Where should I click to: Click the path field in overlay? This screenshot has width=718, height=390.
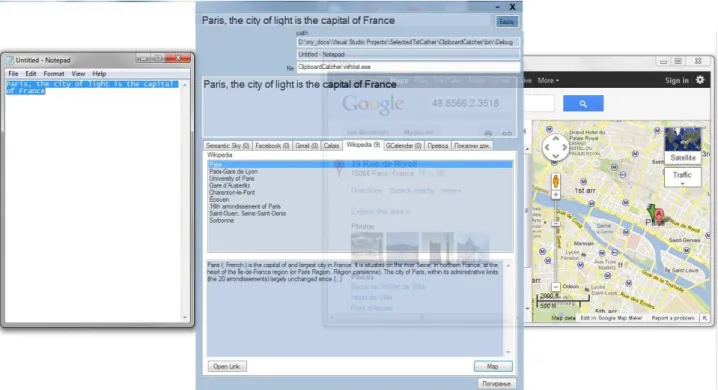pyautogui.click(x=408, y=42)
